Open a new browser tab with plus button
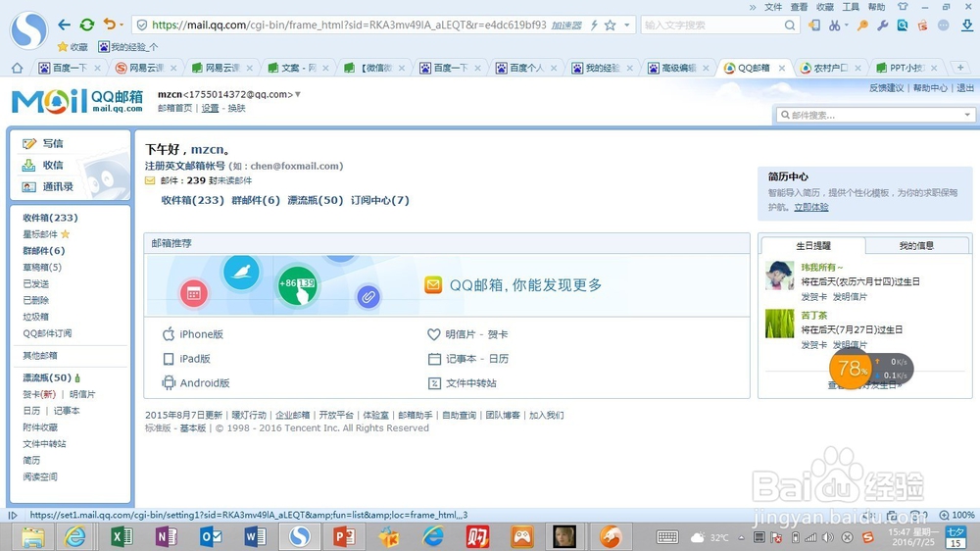 tap(960, 68)
